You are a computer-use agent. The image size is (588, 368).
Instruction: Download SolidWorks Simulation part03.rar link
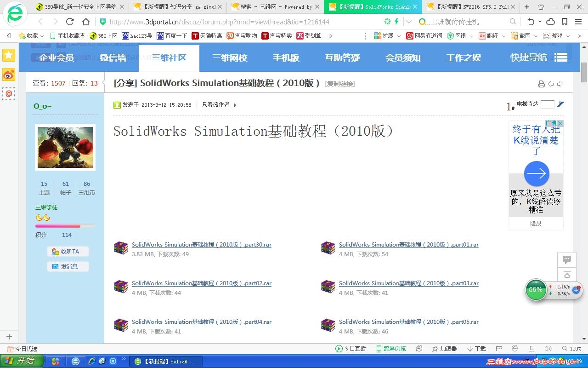pyautogui.click(x=409, y=283)
